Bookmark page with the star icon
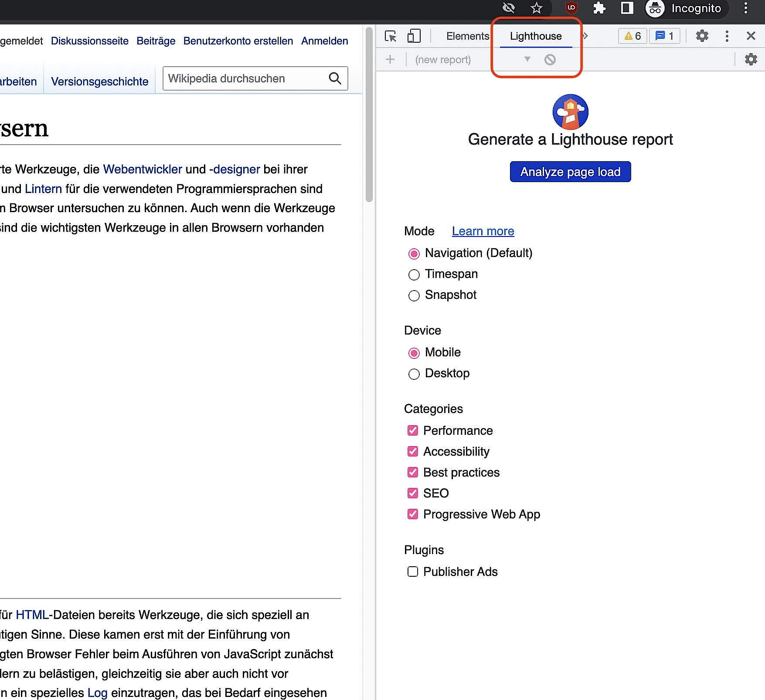The height and width of the screenshot is (700, 765). [536, 8]
